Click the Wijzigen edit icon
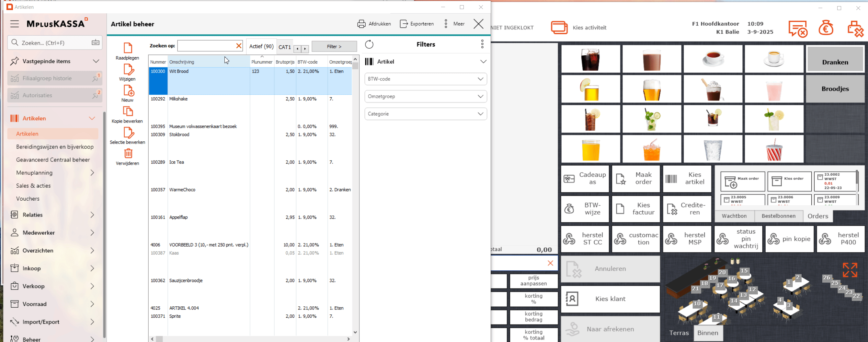This screenshot has height=342, width=868. pyautogui.click(x=128, y=69)
